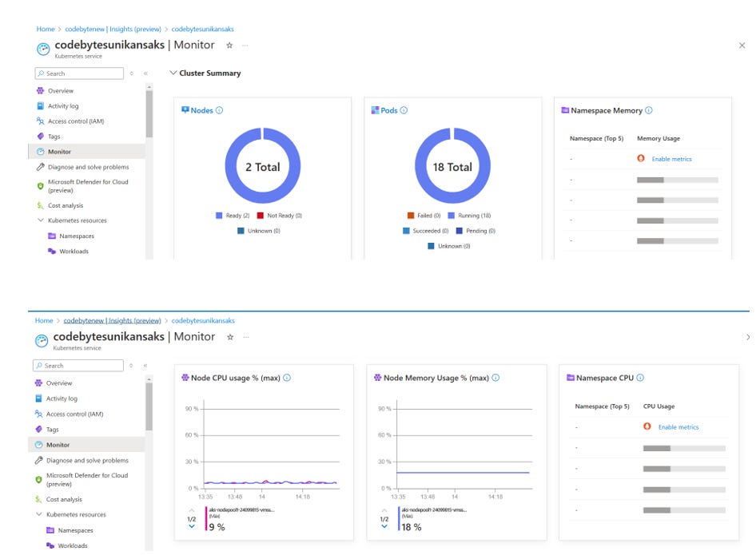The image size is (756, 555).
Task: Toggle the Ready (2) legend on the Nodes donut
Action: pos(236,216)
